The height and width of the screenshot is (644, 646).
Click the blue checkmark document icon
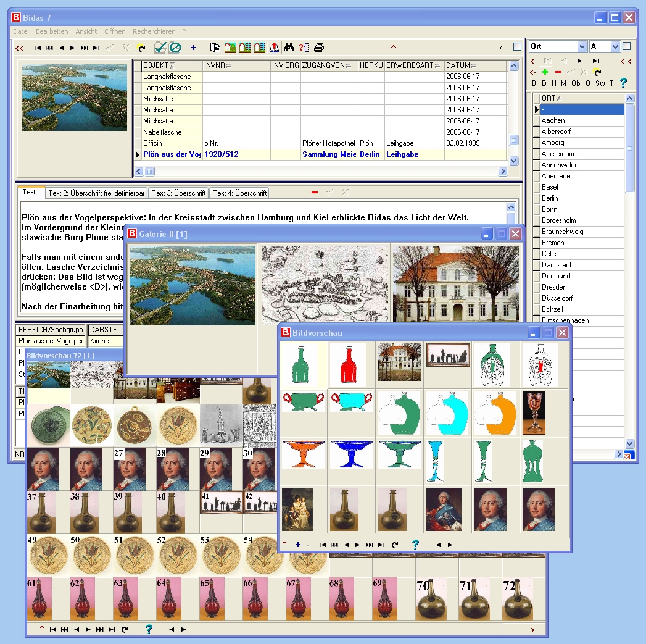[160, 48]
